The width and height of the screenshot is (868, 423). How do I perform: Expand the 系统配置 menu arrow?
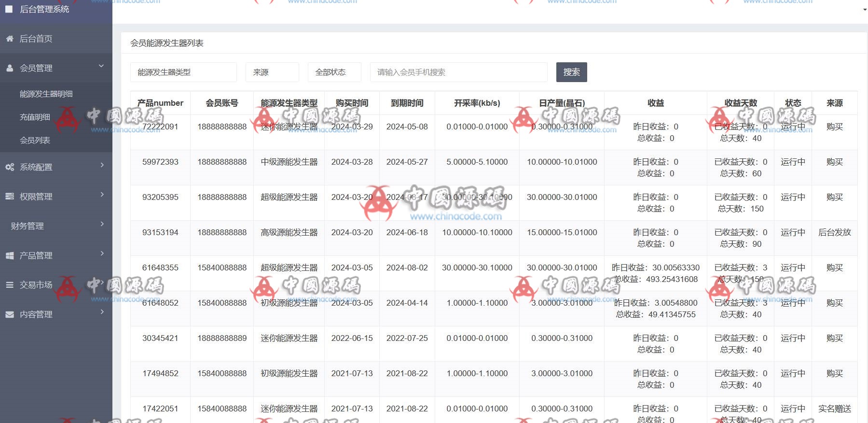(x=102, y=165)
